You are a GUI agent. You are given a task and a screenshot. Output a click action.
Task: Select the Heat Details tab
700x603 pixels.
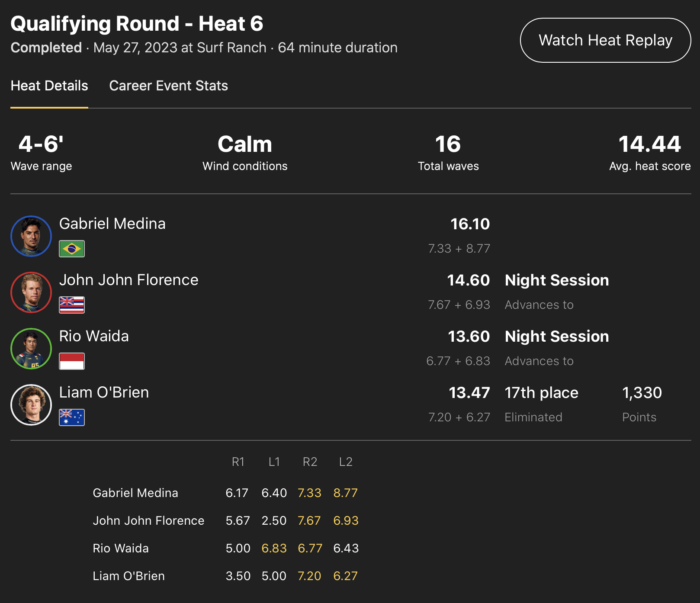49,86
